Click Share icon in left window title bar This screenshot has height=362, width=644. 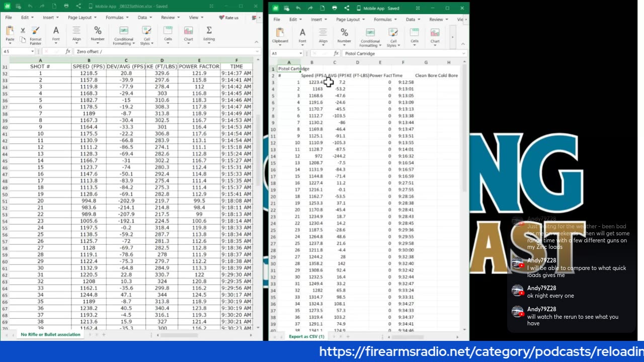tap(78, 6)
